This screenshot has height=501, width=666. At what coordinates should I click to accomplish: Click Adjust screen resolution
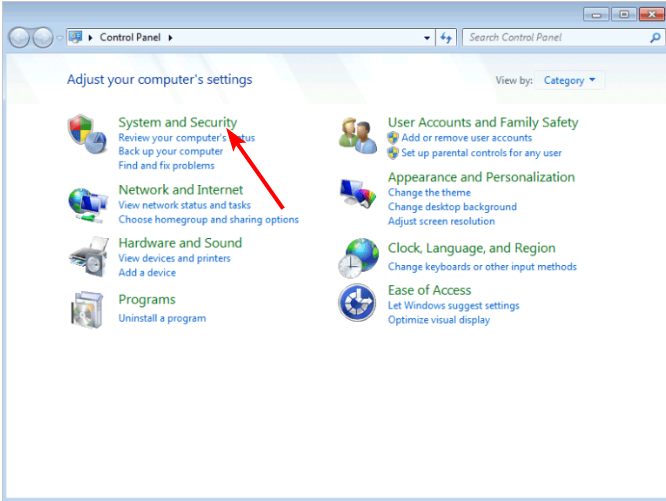click(x=441, y=221)
